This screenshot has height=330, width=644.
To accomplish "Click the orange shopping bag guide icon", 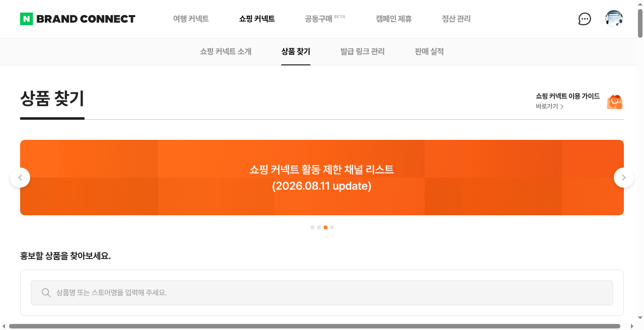I will coord(615,102).
